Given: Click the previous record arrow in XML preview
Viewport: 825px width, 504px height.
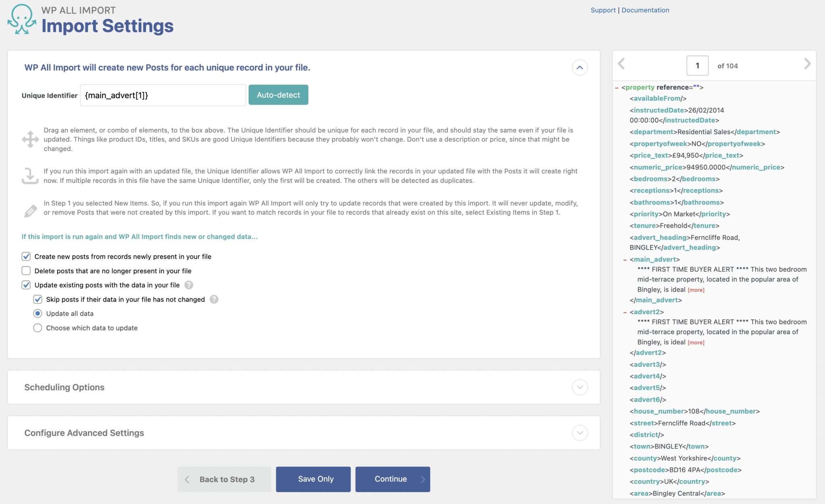Looking at the screenshot, I should 621,64.
